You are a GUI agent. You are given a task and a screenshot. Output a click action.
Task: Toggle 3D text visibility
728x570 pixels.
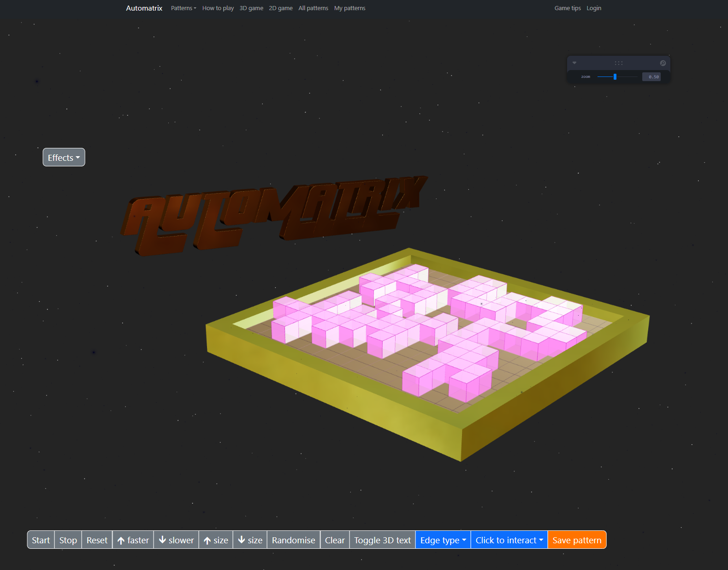(x=382, y=540)
